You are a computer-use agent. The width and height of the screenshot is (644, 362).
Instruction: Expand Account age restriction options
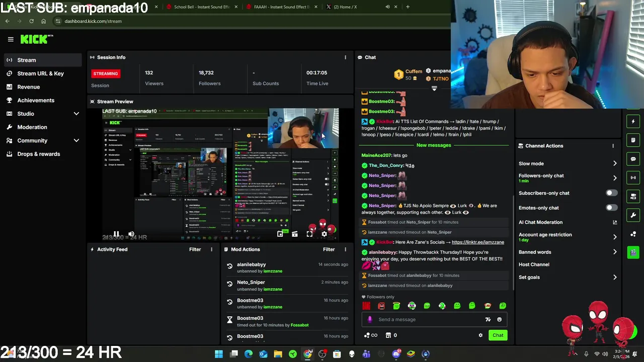coord(615,237)
